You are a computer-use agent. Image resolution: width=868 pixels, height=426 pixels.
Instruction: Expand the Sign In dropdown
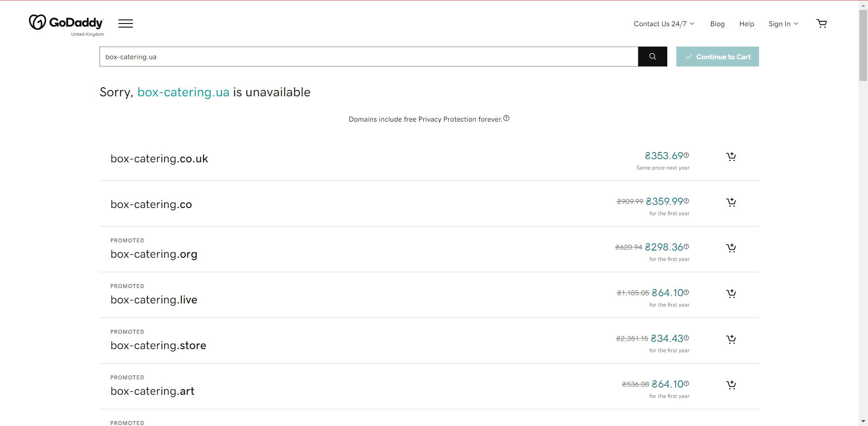click(783, 24)
